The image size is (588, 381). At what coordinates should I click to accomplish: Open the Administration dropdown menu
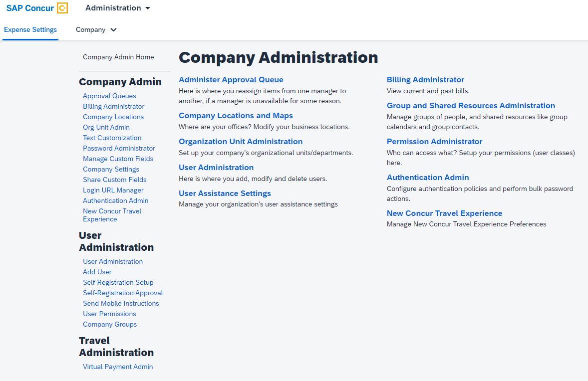pyautogui.click(x=117, y=8)
